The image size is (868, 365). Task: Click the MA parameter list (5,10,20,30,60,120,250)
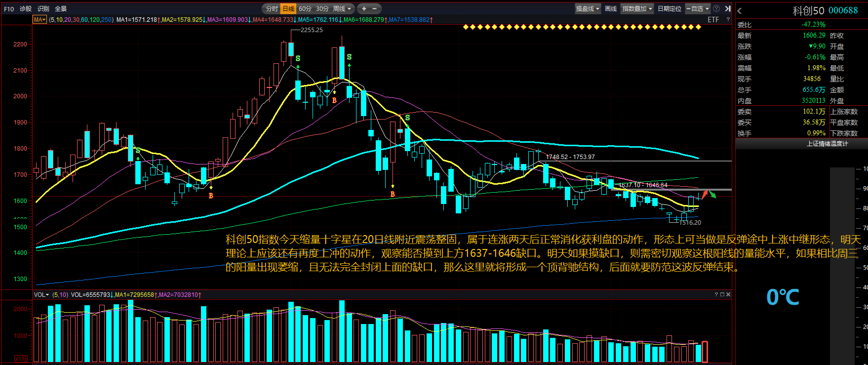point(81,20)
